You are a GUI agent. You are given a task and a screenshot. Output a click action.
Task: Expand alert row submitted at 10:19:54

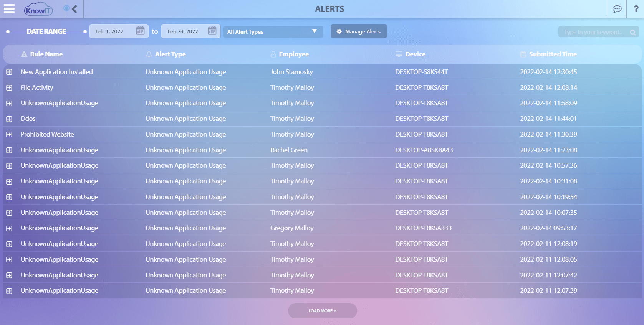tap(9, 197)
